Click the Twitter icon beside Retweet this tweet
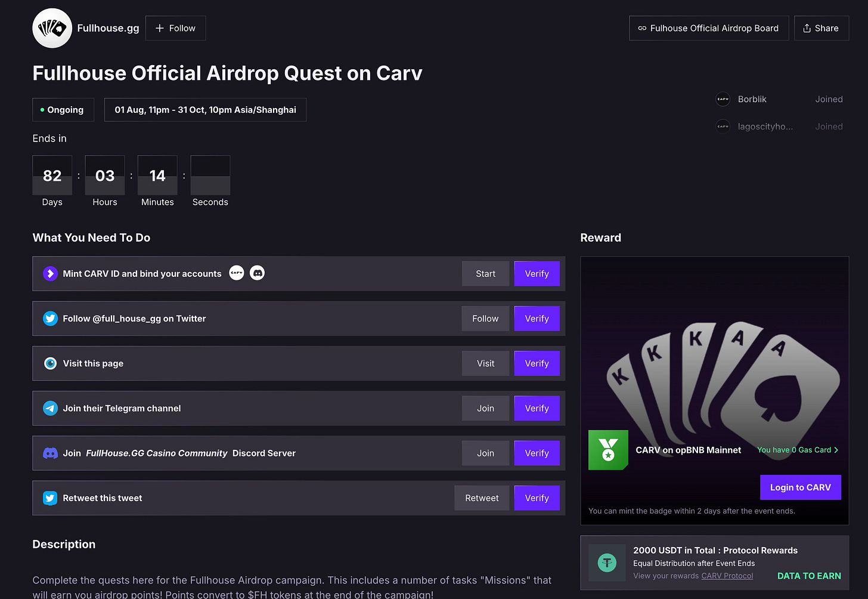Image resolution: width=868 pixels, height=599 pixels. 51,498
